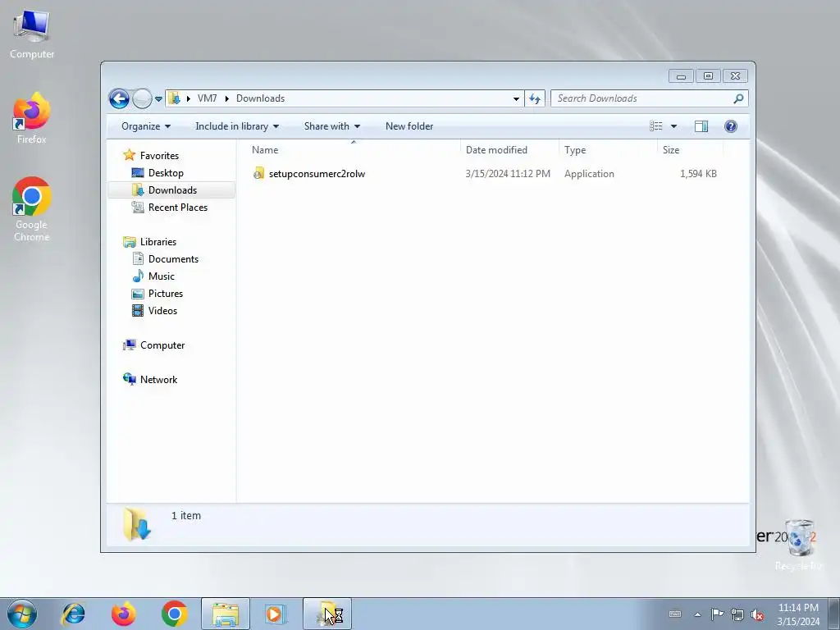Viewport: 840px width, 630px height.
Task: Open the view options dropdown arrow
Action: pyautogui.click(x=674, y=126)
